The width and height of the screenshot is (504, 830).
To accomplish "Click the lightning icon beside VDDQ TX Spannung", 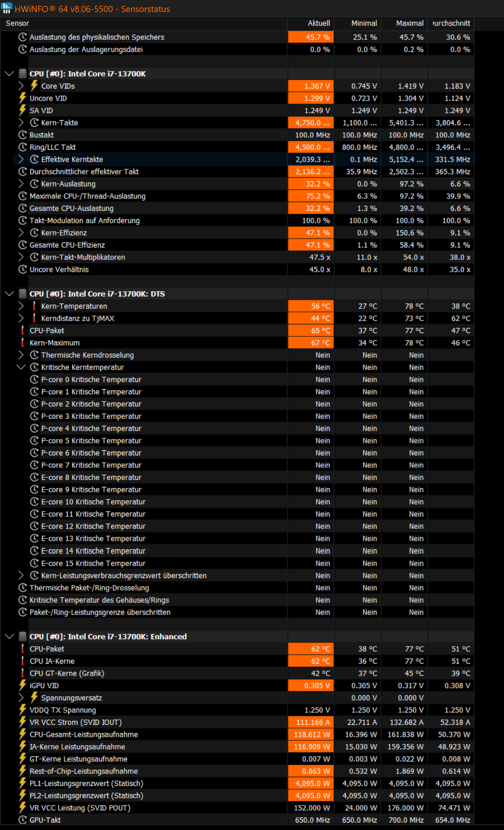I will tap(22, 710).
